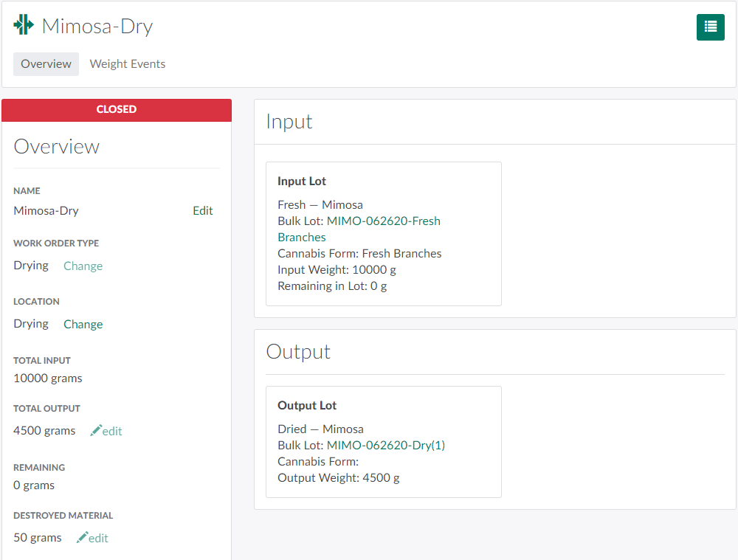
Task: Switch to the Weight Events tab
Action: pyautogui.click(x=128, y=64)
